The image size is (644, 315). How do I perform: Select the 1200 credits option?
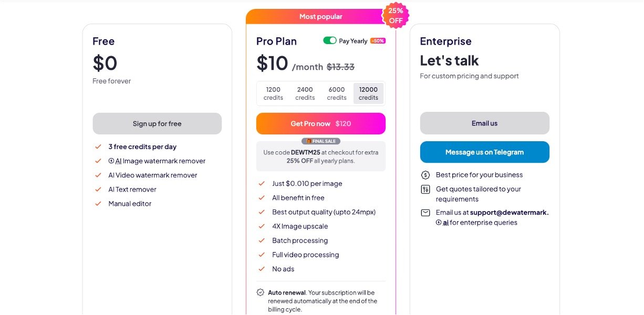tap(273, 93)
